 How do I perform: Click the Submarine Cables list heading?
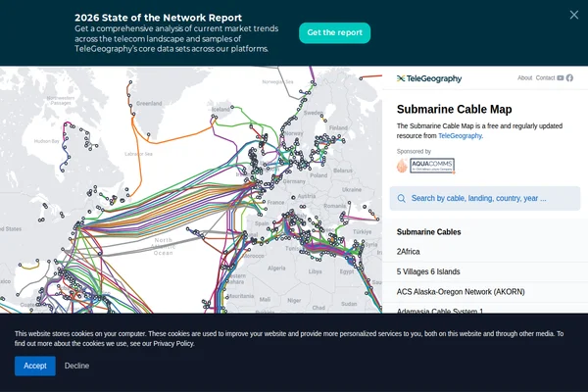(428, 232)
